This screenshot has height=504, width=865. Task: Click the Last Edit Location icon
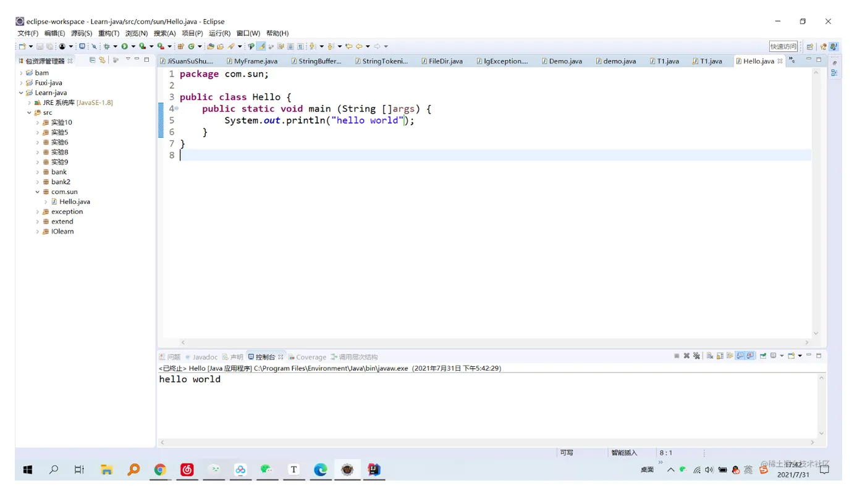[x=348, y=46]
